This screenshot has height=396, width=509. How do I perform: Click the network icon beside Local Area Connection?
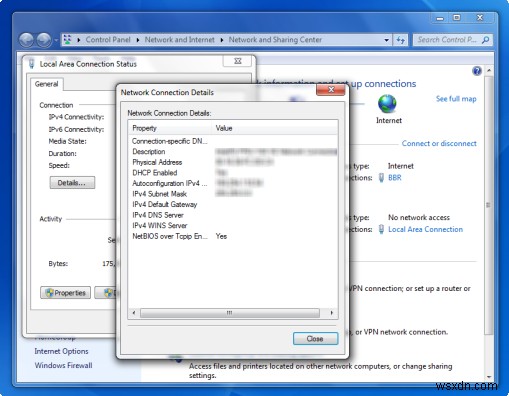coord(381,229)
